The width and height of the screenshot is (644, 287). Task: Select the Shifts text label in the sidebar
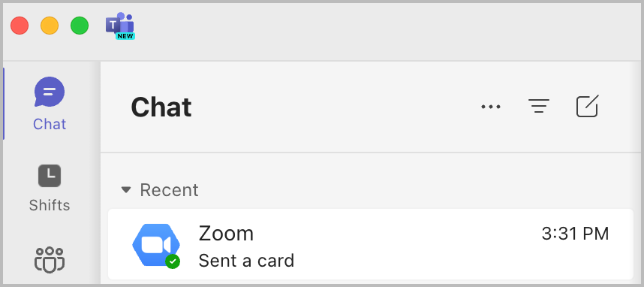click(x=50, y=205)
